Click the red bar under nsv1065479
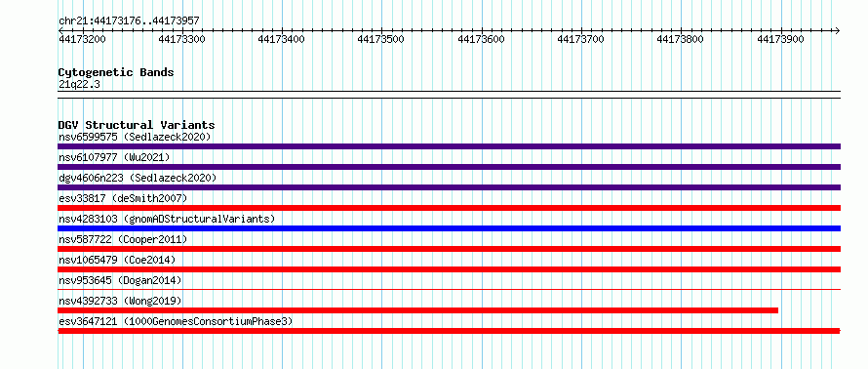 click(449, 269)
